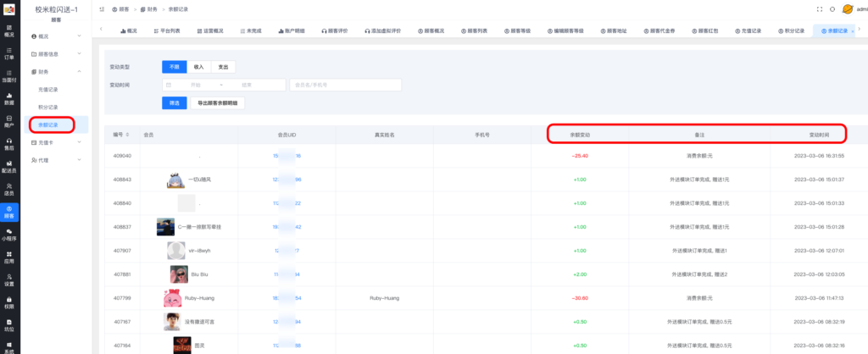Open the UID link for Biu Biu

[287, 274]
